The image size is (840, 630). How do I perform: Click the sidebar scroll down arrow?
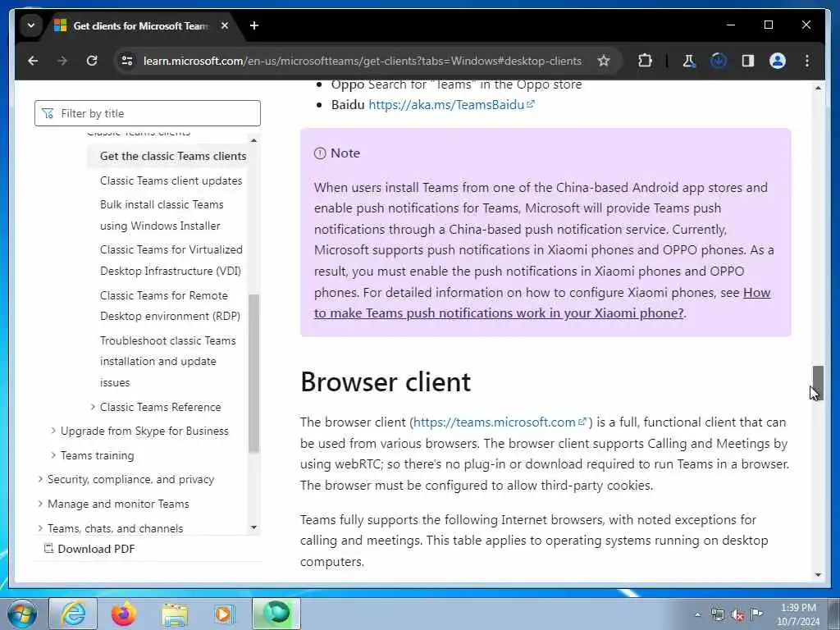(254, 527)
